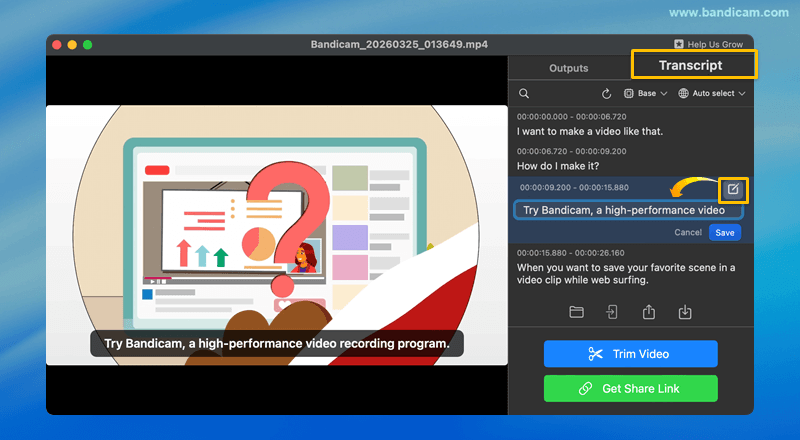
Task: Click Help Us Grow star icon
Action: click(679, 45)
